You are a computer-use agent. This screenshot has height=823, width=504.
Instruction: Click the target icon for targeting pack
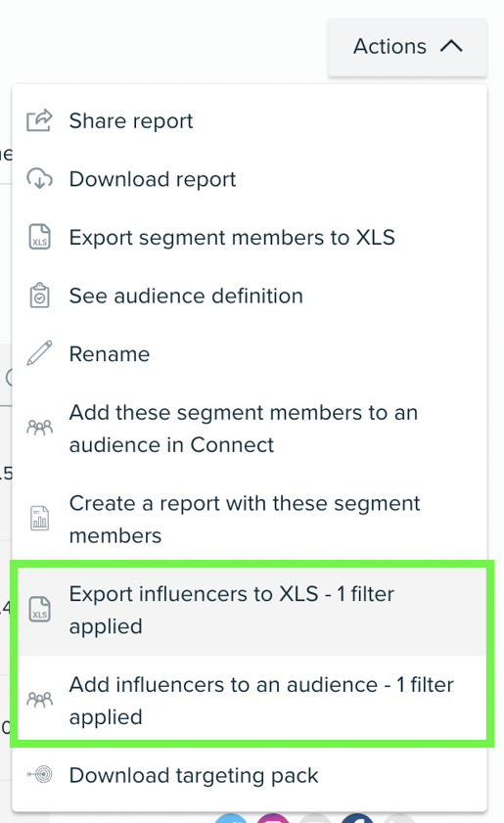click(x=39, y=775)
